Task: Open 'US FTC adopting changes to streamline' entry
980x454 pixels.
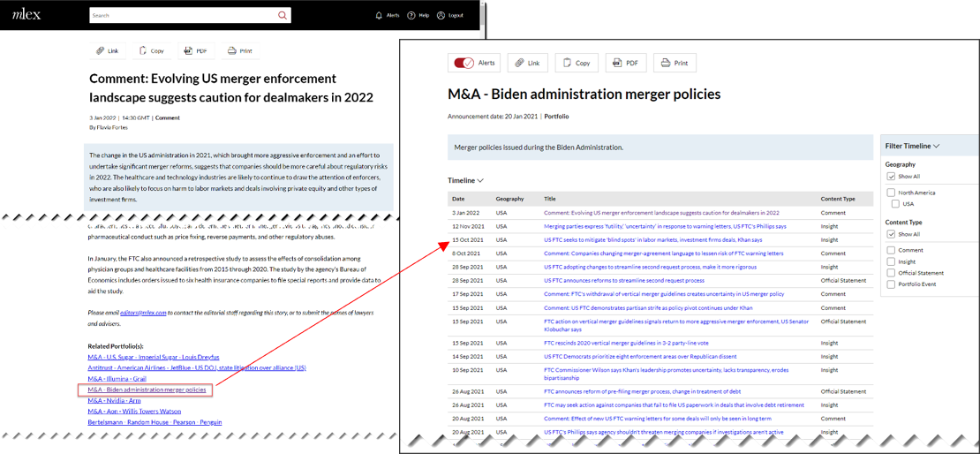Action: click(650, 267)
